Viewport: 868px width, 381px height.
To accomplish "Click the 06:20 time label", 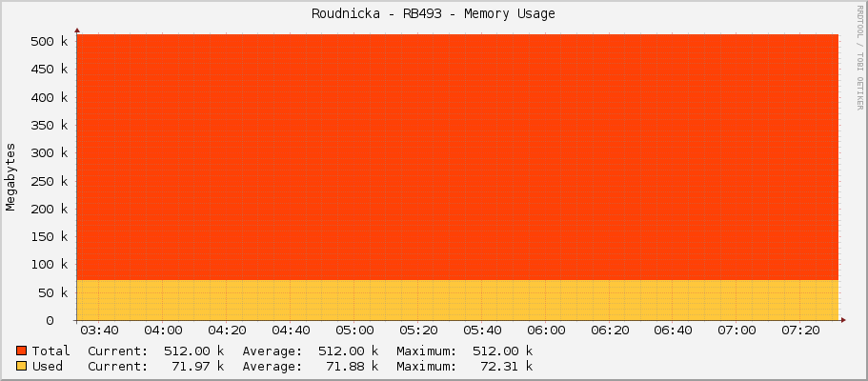I will 609,331.
